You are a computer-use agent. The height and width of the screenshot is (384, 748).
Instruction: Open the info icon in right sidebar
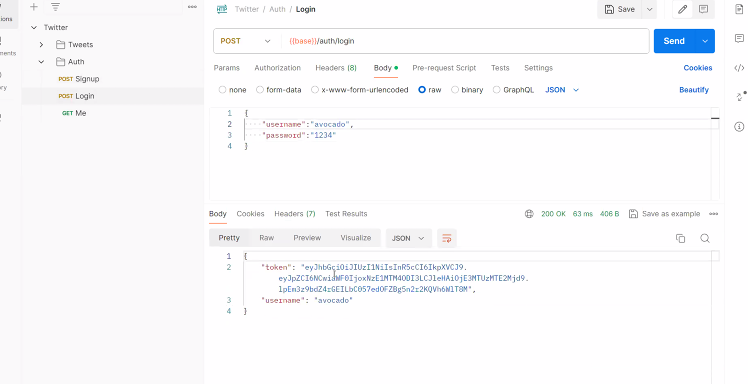[x=739, y=126]
